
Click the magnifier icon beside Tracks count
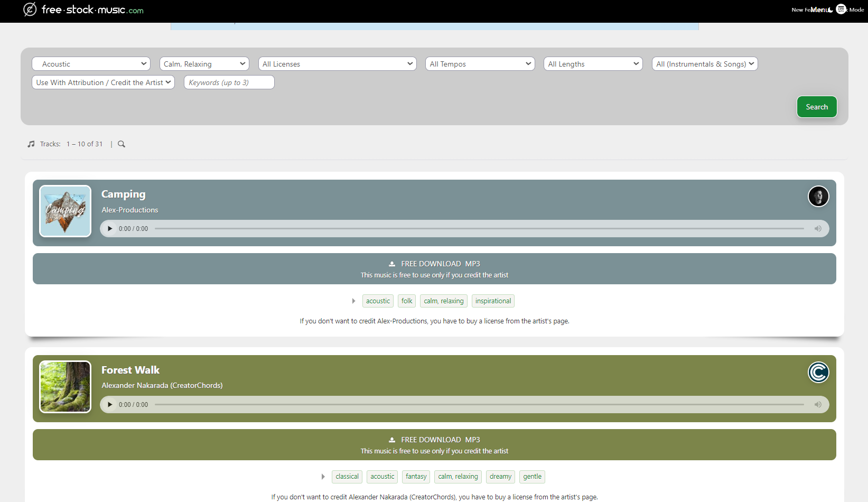point(122,144)
